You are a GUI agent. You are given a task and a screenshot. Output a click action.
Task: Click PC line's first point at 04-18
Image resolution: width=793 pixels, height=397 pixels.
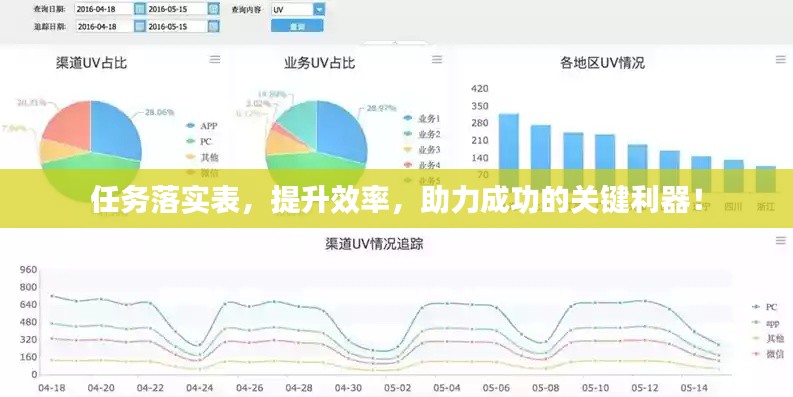[52, 296]
